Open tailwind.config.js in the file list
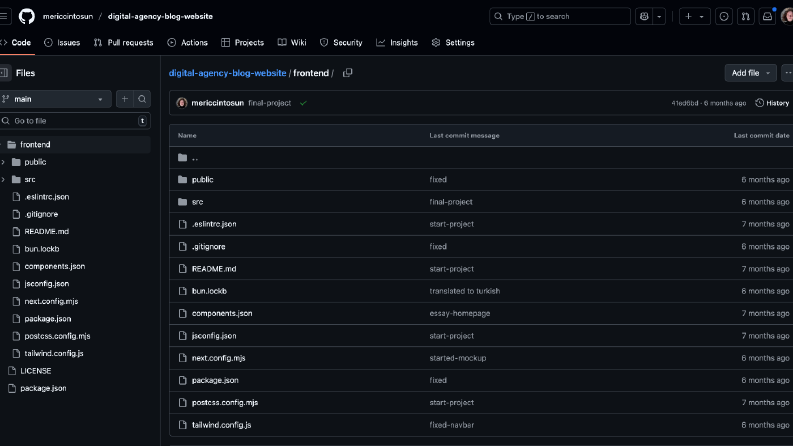 (x=222, y=425)
